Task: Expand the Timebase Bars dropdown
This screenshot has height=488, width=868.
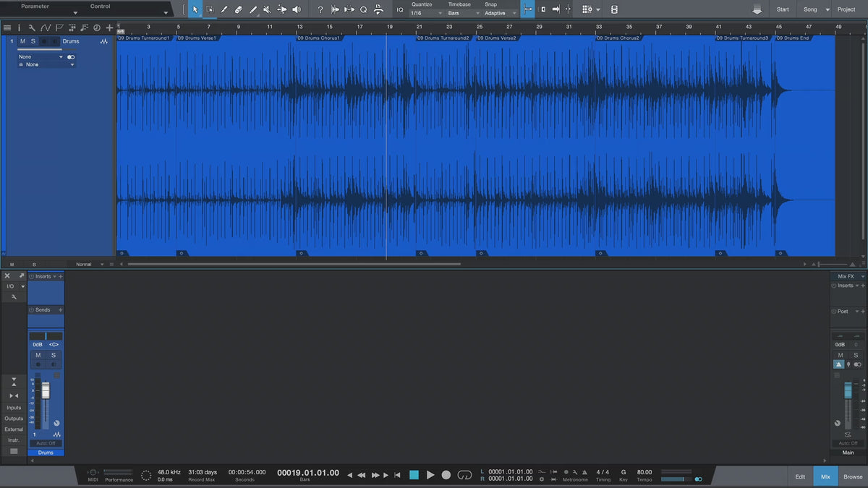Action: point(462,13)
